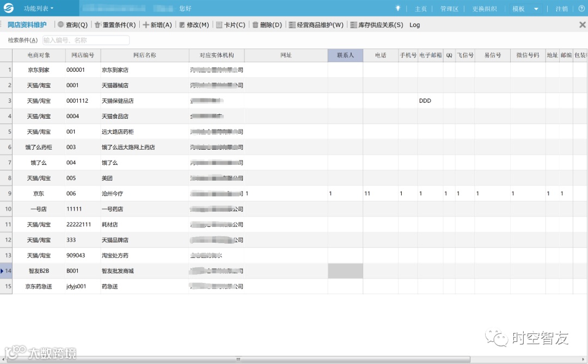
Task: Click the selected 联系人 cell in row 14
Action: 345,270
